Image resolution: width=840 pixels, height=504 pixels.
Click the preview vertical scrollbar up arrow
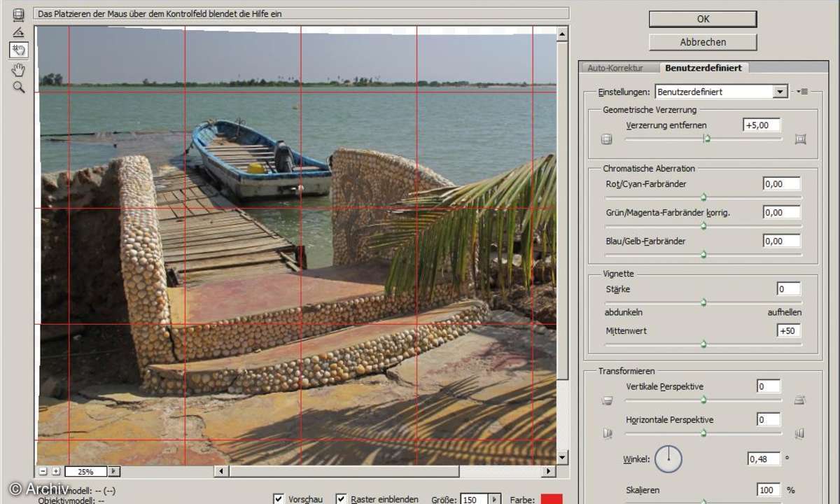pos(562,33)
